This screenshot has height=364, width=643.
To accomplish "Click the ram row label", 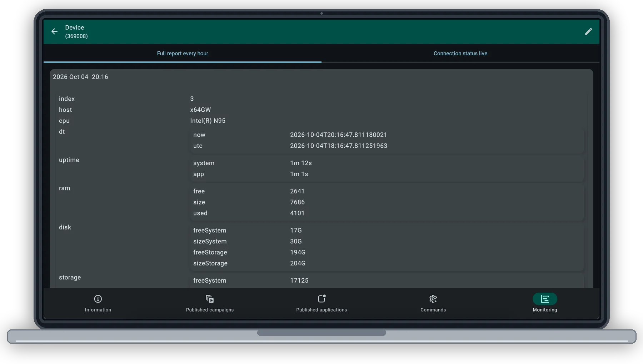I will click(64, 188).
